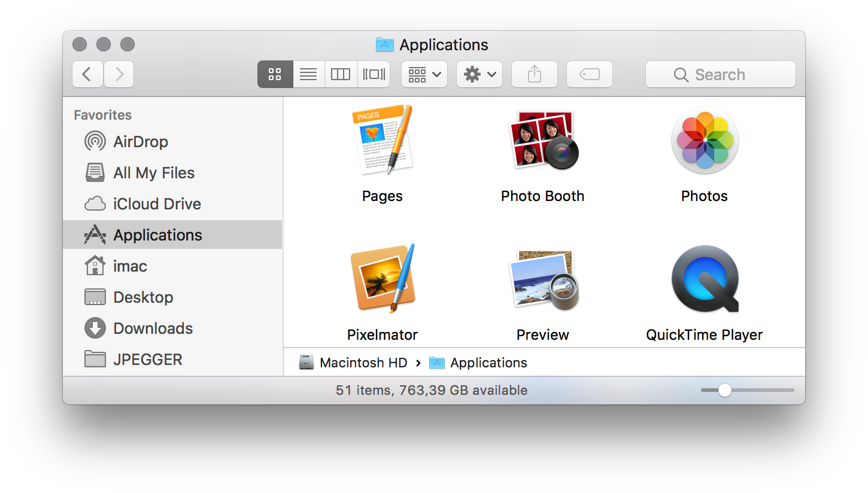The height and width of the screenshot is (493, 868).
Task: Click the Pixelmator name label
Action: 383,335
